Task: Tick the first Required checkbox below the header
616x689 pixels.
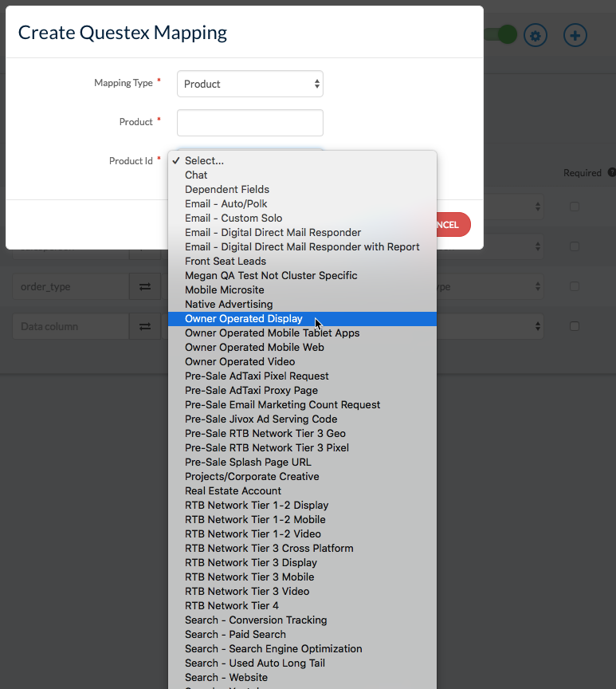Action: click(575, 207)
